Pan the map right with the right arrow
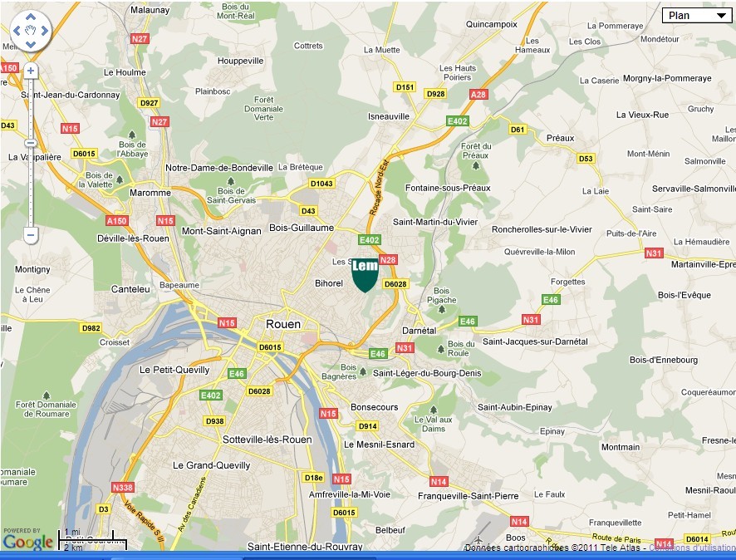Screen dimensions: 736x560 44,31
